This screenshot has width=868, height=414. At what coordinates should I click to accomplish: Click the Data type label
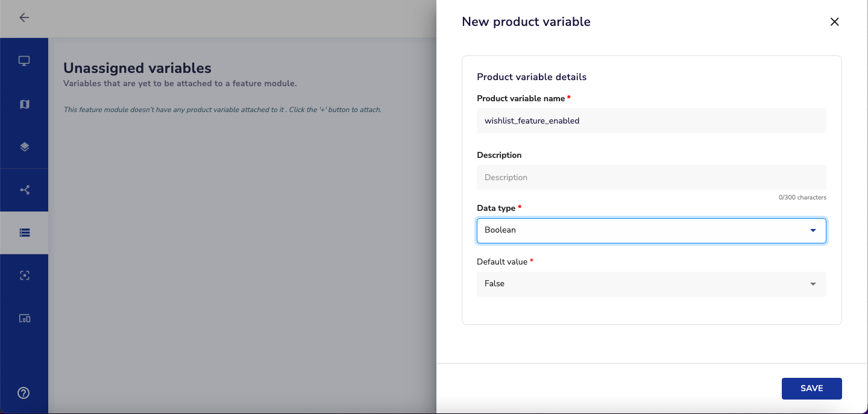click(496, 208)
